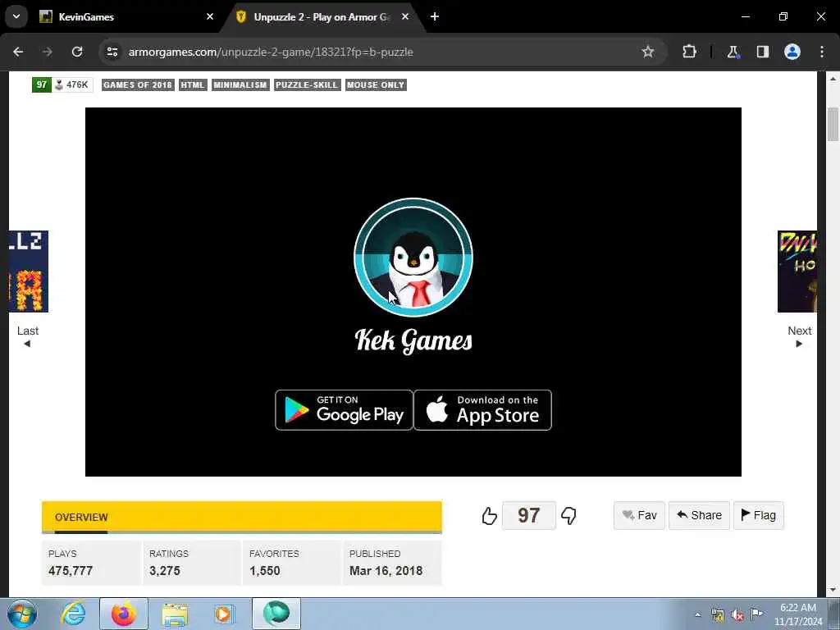Open the next game thumbnail on right
Image resolution: width=840 pixels, height=630 pixels.
click(797, 271)
